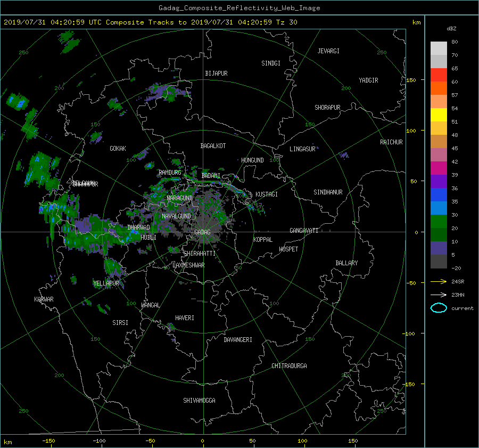This screenshot has width=479, height=448.
Task: Click the green 30 dBZ color swatch
Action: (x=439, y=221)
